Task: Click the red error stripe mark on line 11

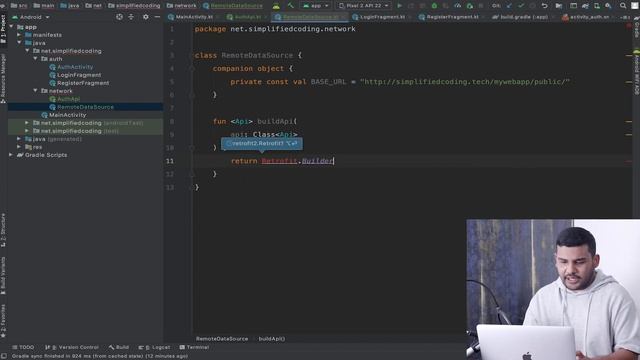Action: pos(629,161)
